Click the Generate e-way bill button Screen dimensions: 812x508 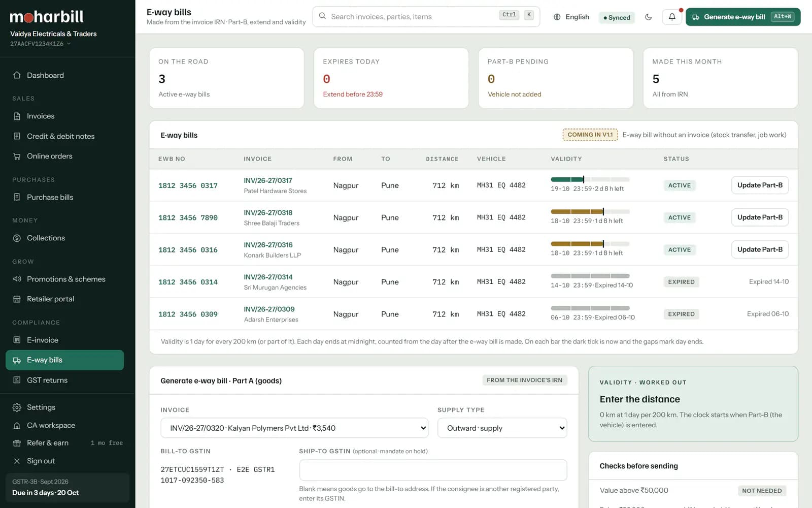click(x=743, y=17)
